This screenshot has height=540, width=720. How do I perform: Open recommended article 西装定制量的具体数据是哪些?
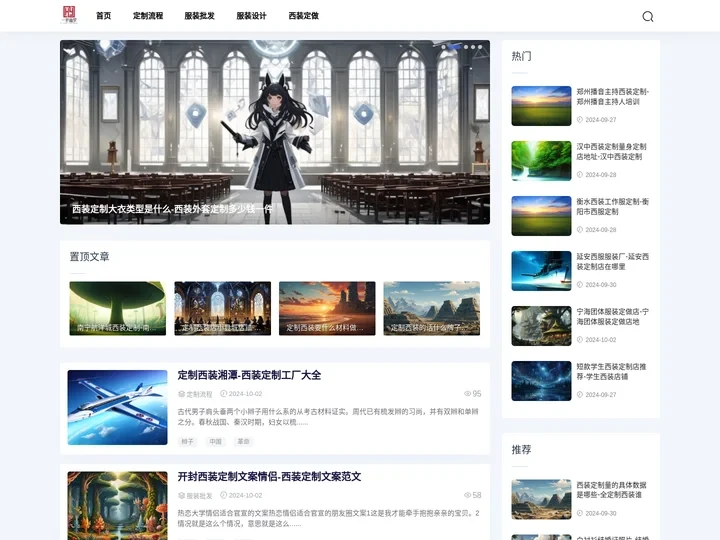(612, 490)
